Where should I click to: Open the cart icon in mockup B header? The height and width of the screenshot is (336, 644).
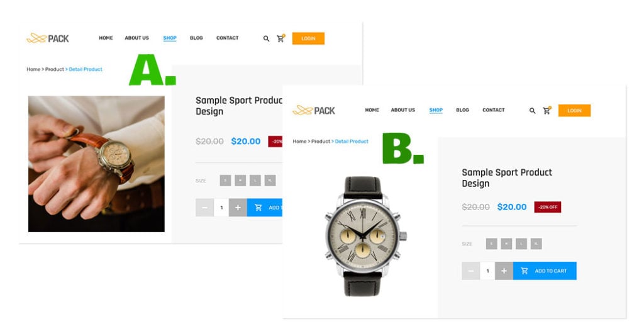(x=547, y=111)
